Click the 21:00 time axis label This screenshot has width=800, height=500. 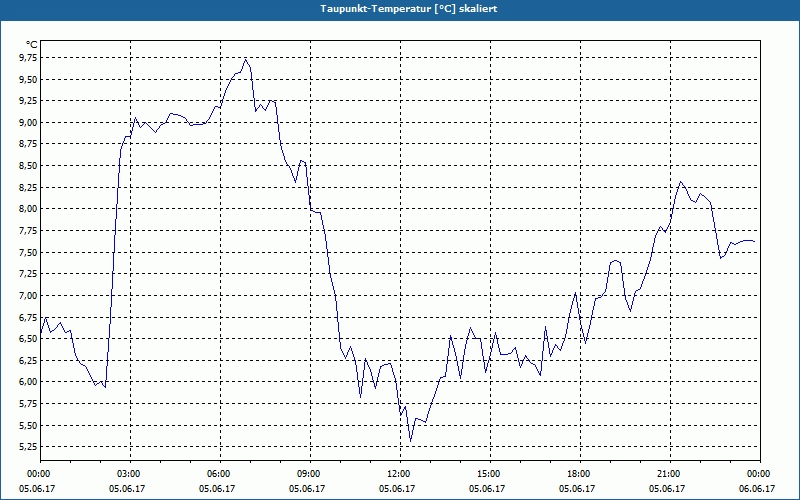click(x=670, y=474)
